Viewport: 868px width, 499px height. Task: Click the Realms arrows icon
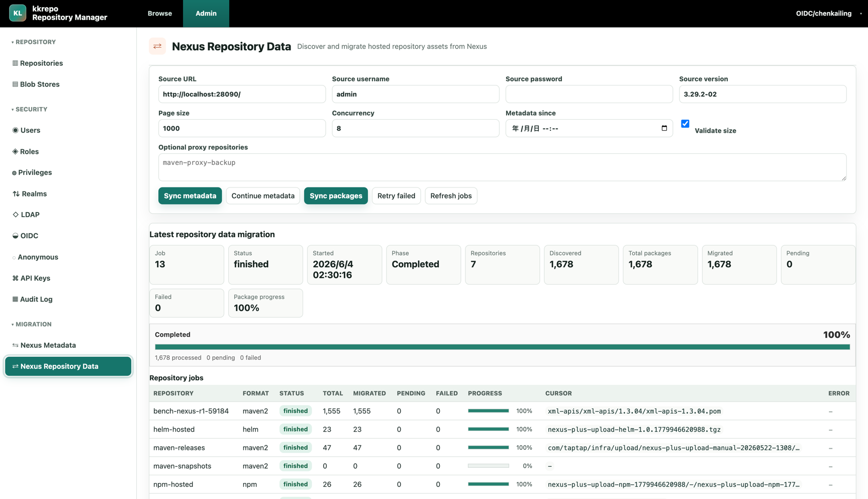(16, 193)
